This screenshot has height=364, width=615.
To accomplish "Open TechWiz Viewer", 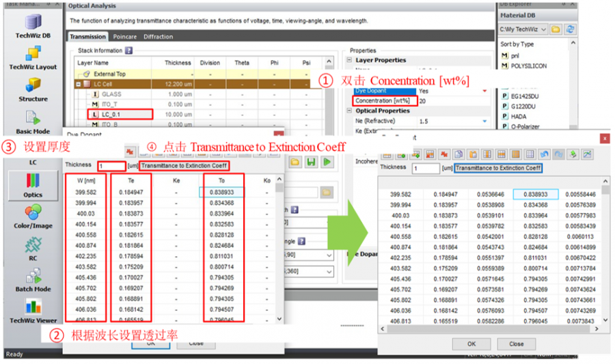I will [x=33, y=311].
